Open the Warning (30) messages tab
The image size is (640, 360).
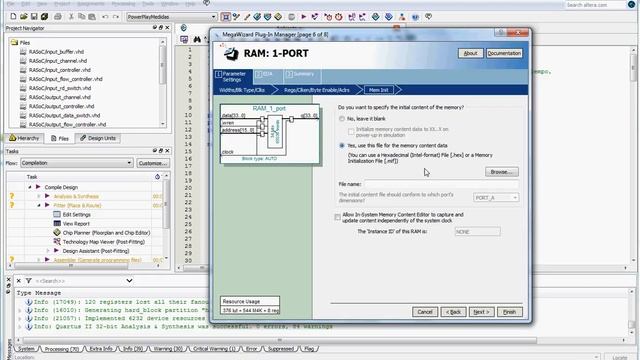[167, 349]
